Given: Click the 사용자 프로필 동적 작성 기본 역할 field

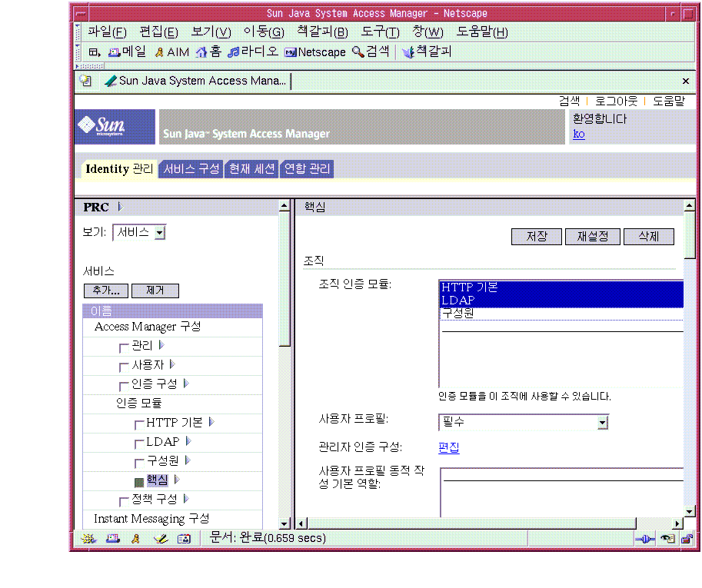Looking at the screenshot, I should (562, 492).
